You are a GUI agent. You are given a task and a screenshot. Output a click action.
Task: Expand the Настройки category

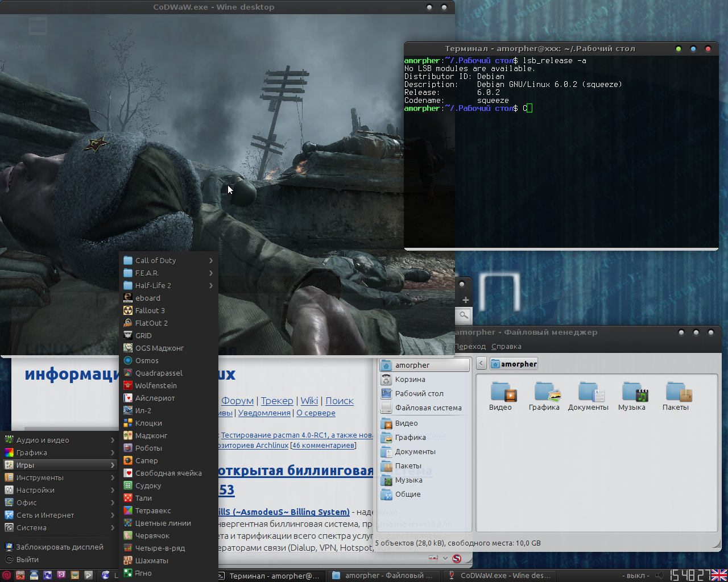tap(59, 490)
